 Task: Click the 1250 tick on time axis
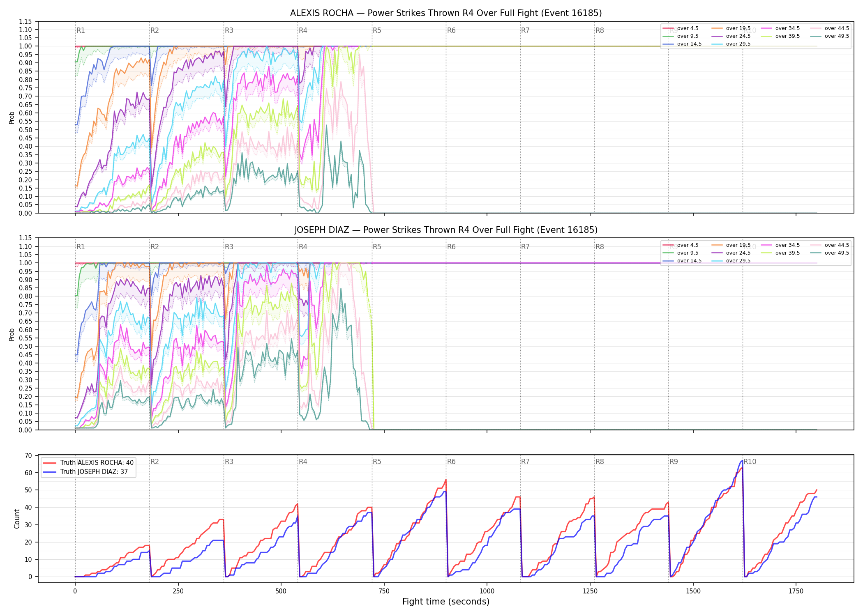tap(590, 591)
